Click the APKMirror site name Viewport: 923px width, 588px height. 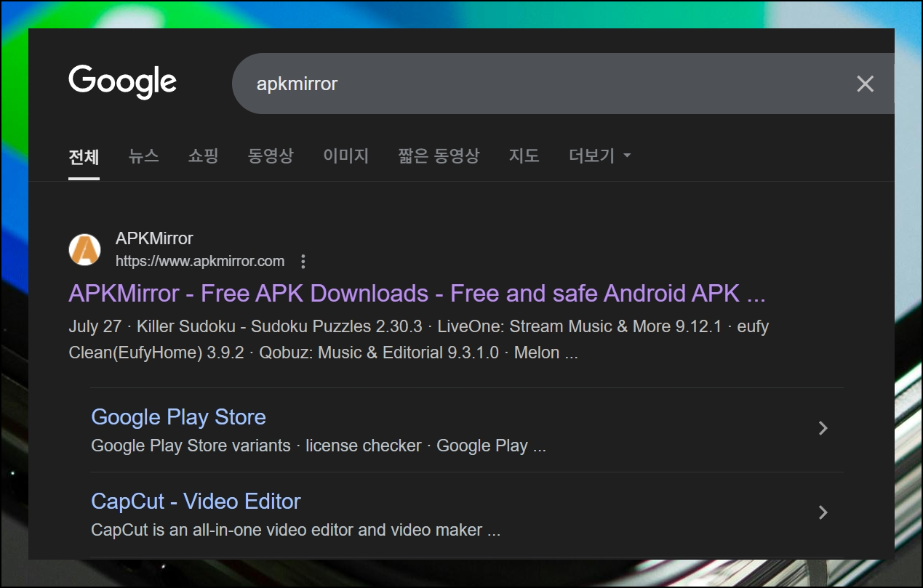coord(154,238)
